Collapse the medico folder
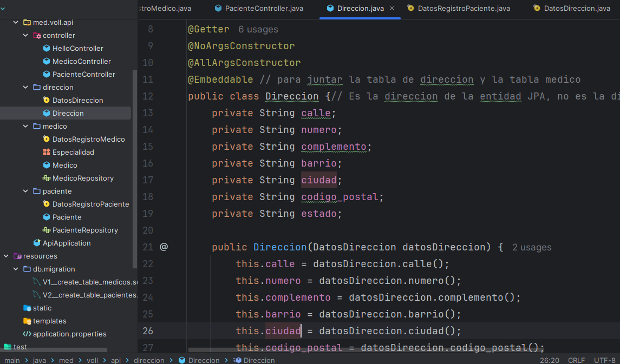Image resolution: width=620 pixels, height=364 pixels. tap(25, 127)
